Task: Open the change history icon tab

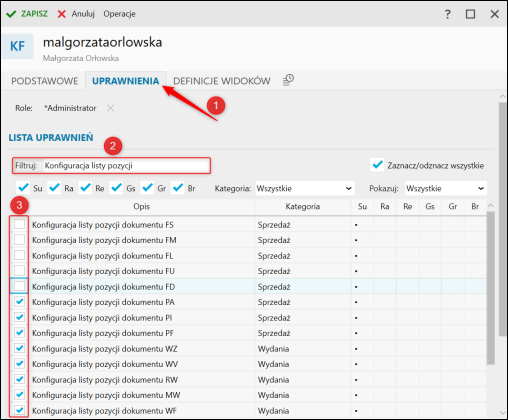Action: [x=288, y=80]
